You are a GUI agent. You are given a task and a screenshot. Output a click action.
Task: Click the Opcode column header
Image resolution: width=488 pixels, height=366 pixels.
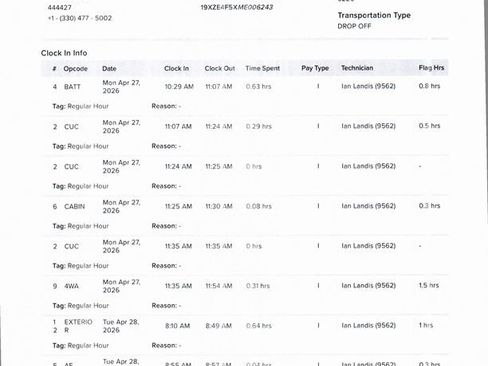click(x=76, y=69)
